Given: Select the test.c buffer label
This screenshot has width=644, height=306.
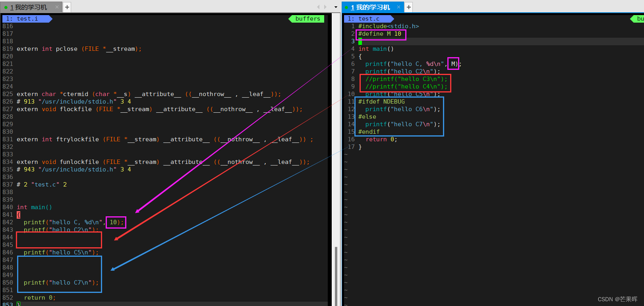Looking at the screenshot, I should pos(369,19).
